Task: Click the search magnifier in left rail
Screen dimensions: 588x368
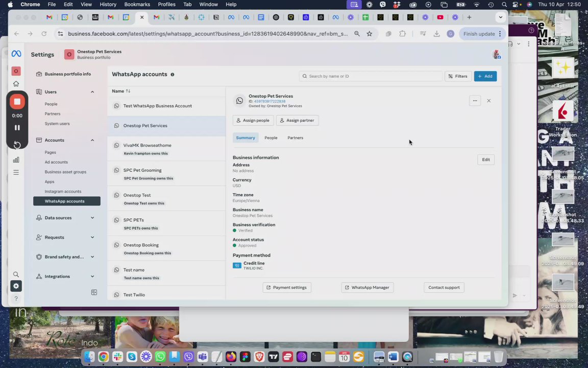Action: pyautogui.click(x=16, y=274)
